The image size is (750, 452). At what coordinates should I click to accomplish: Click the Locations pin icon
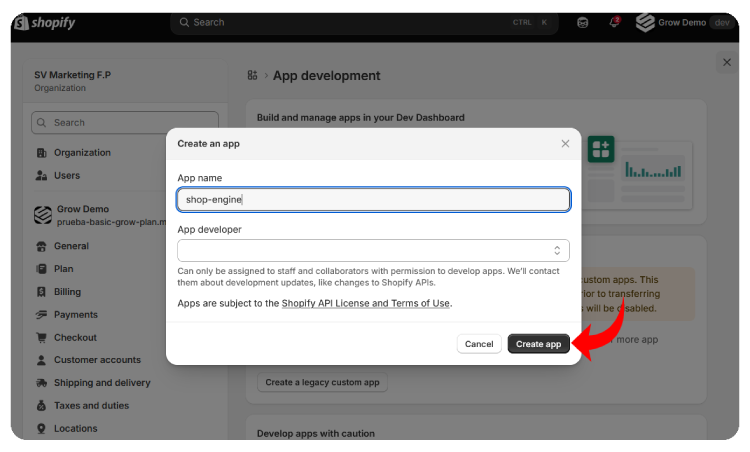[x=42, y=429]
